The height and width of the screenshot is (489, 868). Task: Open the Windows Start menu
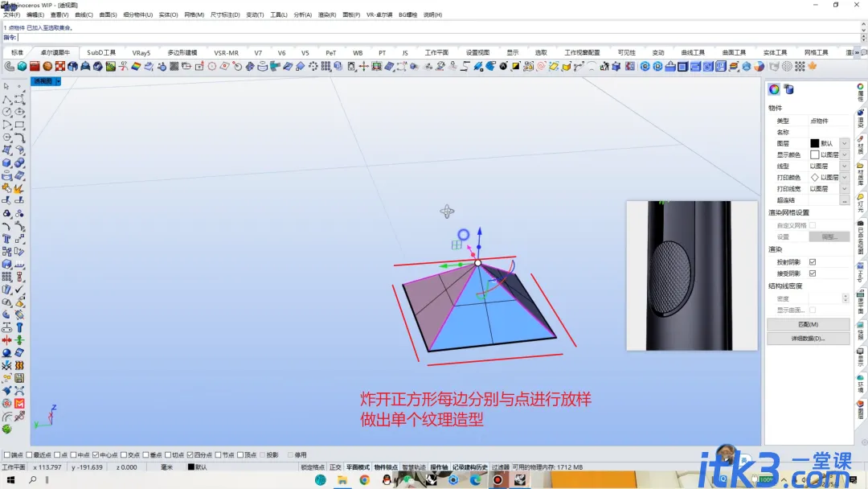pos(10,480)
